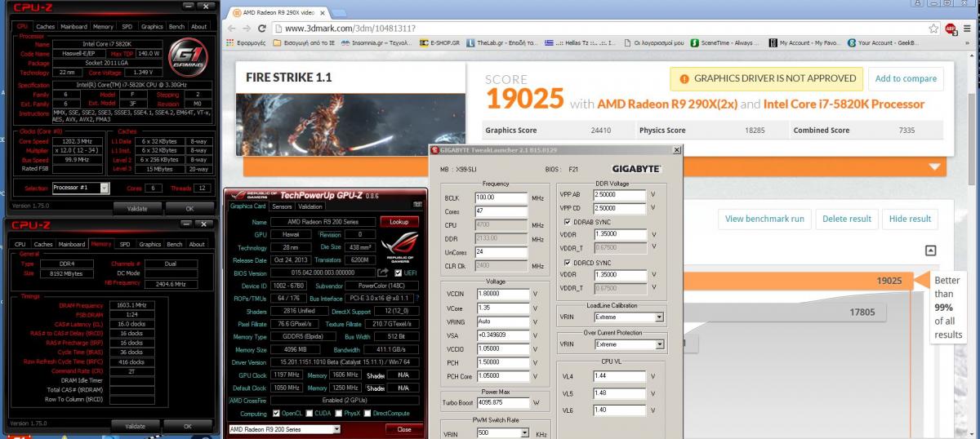Screen dimensions: 980x439
Task: Open the SceneTime bookmark
Action: click(x=725, y=43)
